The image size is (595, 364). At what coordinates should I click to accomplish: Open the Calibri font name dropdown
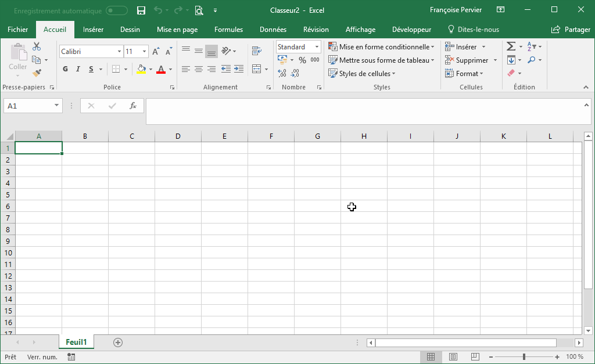[x=119, y=52]
